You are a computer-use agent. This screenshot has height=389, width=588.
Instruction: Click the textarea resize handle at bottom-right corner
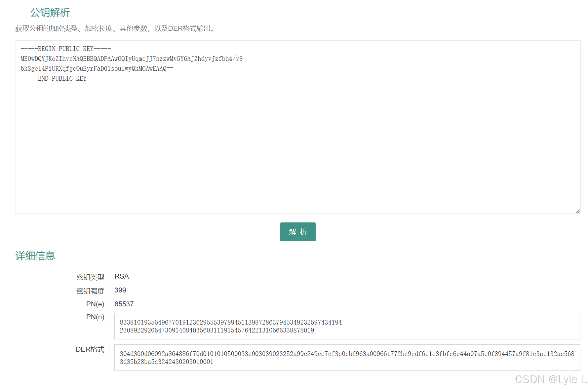point(578,211)
